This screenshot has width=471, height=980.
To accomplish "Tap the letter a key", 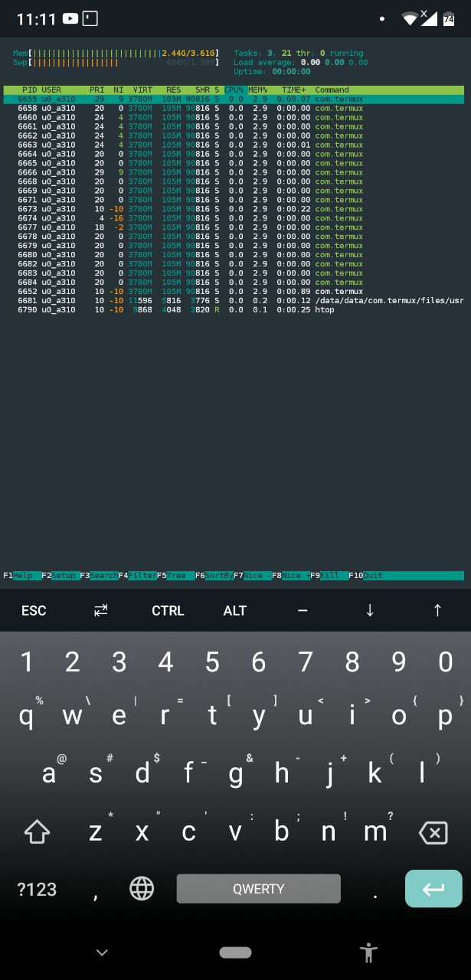I will (49, 774).
